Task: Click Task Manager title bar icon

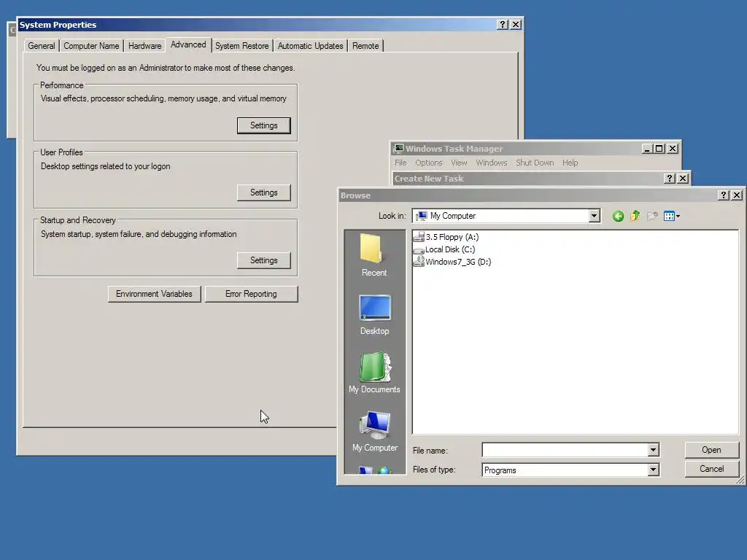Action: (398, 149)
